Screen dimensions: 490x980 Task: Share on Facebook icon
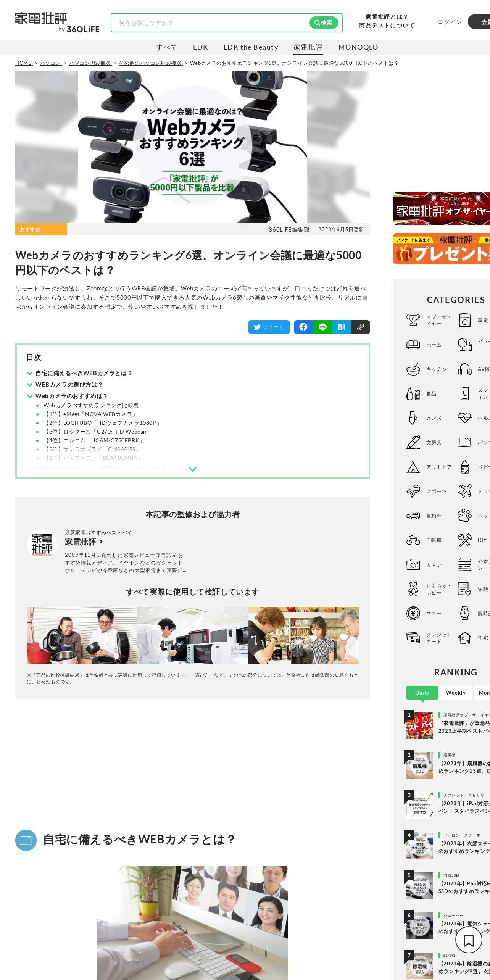pyautogui.click(x=303, y=327)
